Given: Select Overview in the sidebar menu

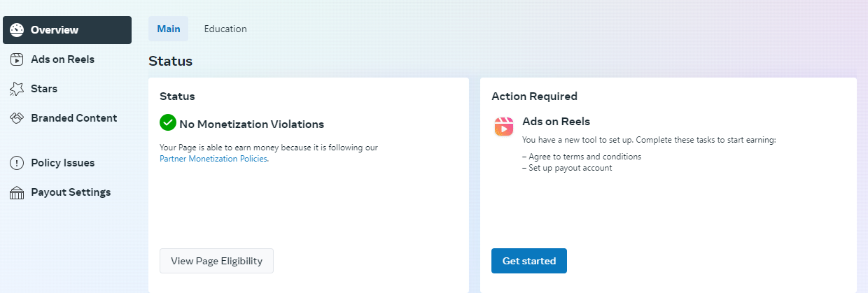Looking at the screenshot, I should click(55, 30).
